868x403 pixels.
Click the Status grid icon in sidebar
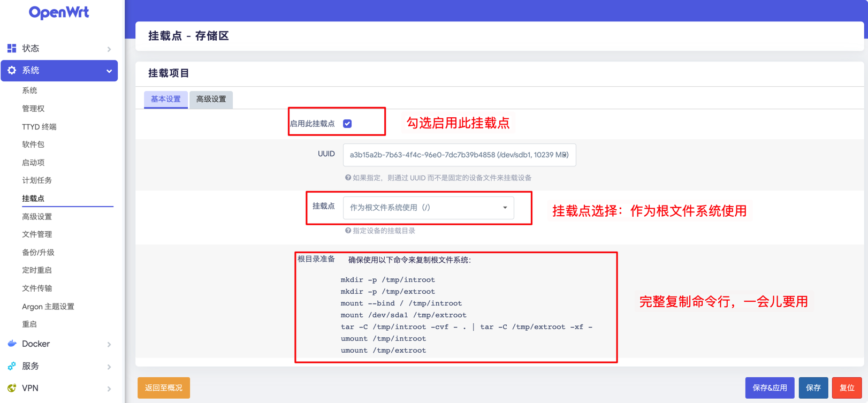[12, 48]
